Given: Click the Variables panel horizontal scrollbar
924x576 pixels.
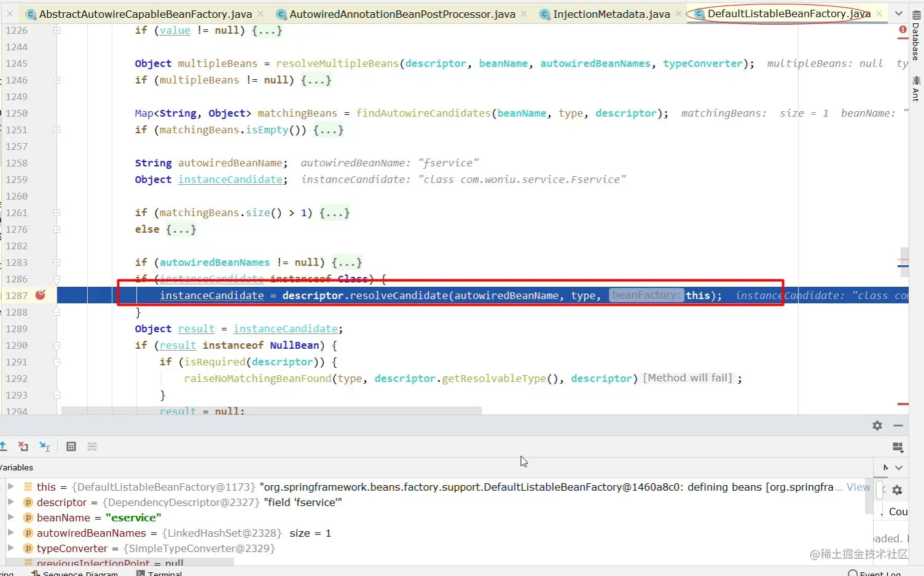Looking at the screenshot, I should point(120,562).
